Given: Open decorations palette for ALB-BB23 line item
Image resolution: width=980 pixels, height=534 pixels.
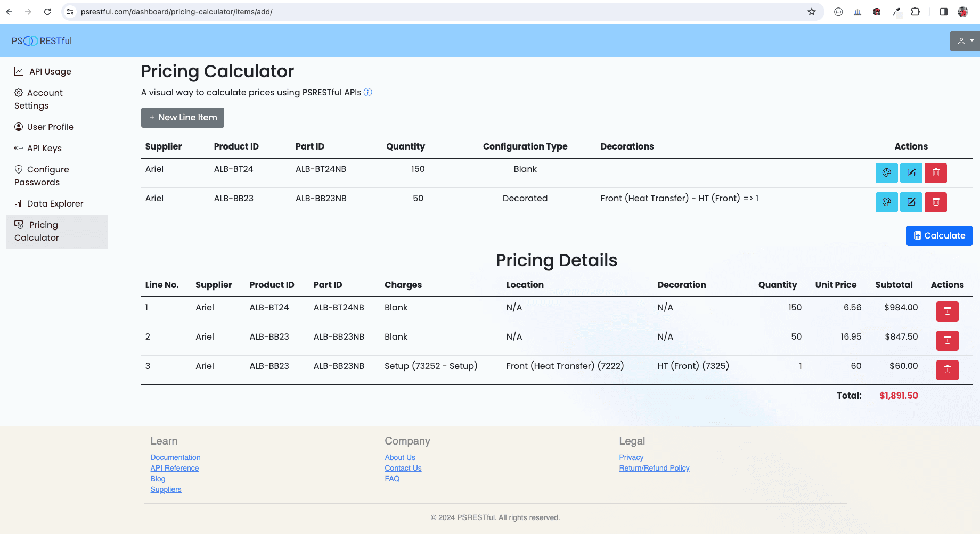Looking at the screenshot, I should tap(886, 202).
